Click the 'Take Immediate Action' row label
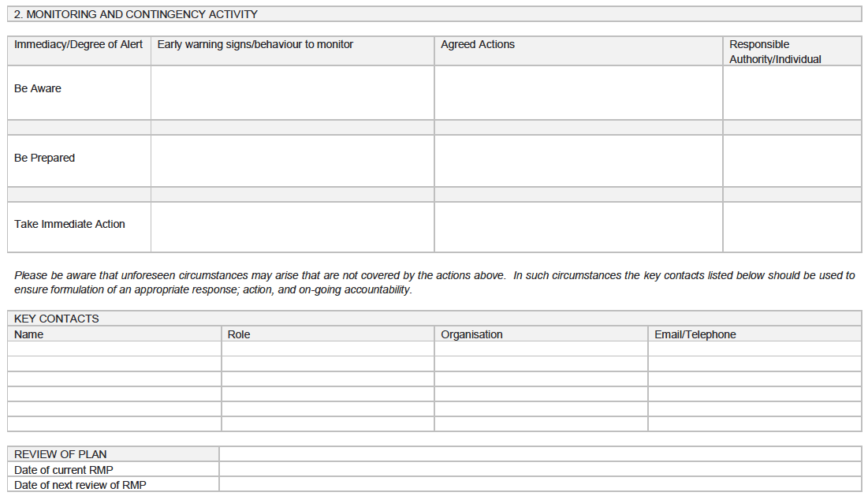The height and width of the screenshot is (496, 868). point(69,224)
